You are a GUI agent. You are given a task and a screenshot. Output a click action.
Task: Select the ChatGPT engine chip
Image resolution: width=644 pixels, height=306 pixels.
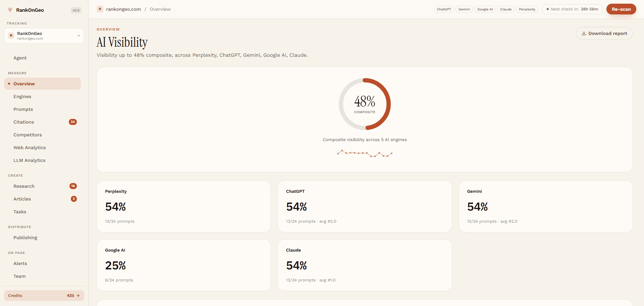pos(444,9)
